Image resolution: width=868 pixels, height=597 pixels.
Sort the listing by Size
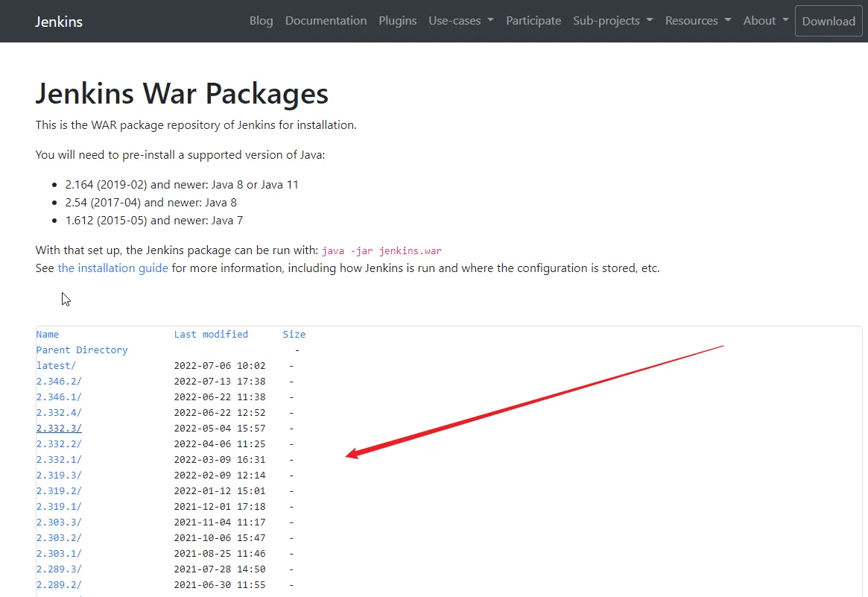(x=294, y=335)
